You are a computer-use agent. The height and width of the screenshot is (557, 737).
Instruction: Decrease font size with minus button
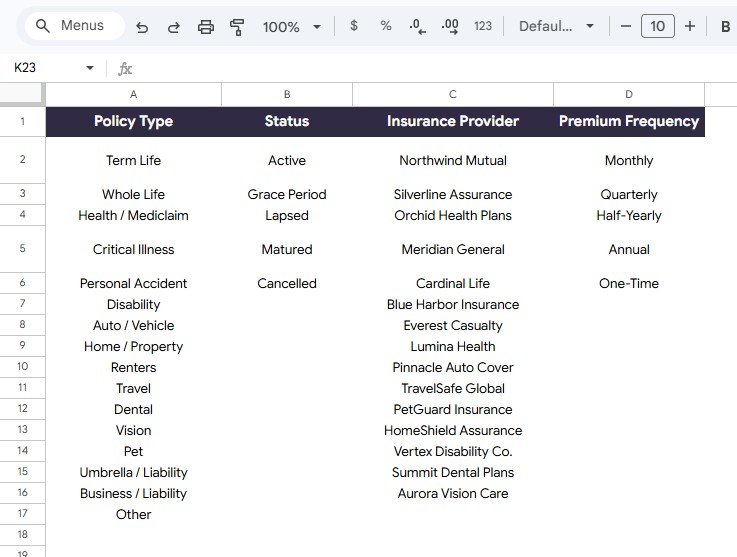tap(626, 26)
